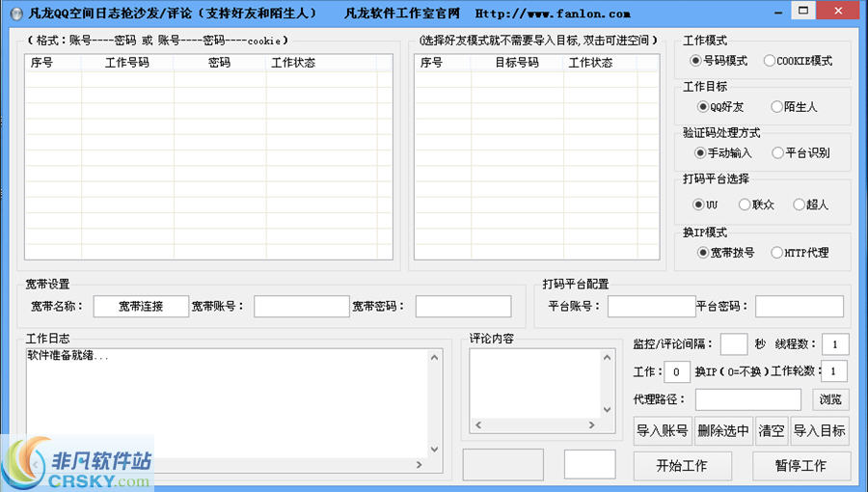Close the window
Viewport: 868px width, 492px height.
pos(838,11)
